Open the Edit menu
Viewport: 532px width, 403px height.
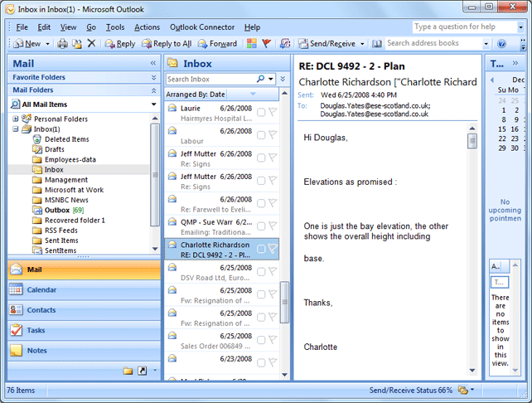(x=44, y=27)
